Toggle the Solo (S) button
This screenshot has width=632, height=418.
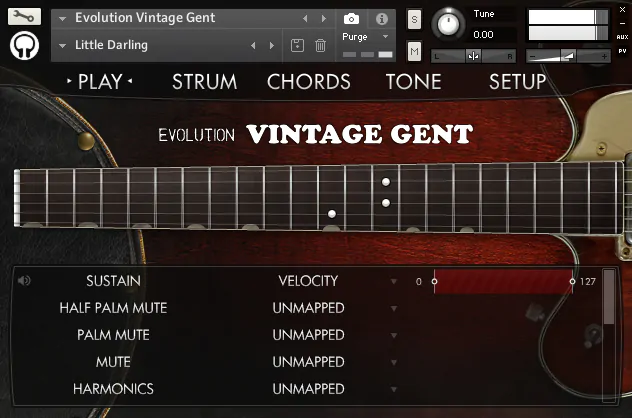coord(415,20)
